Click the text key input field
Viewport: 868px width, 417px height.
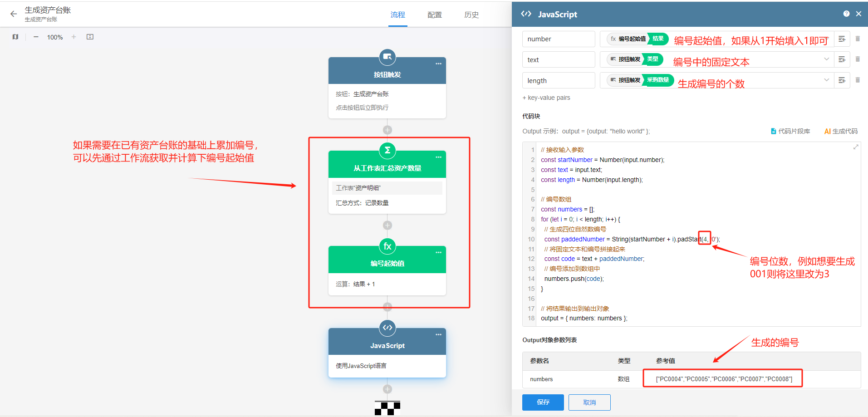pos(559,59)
